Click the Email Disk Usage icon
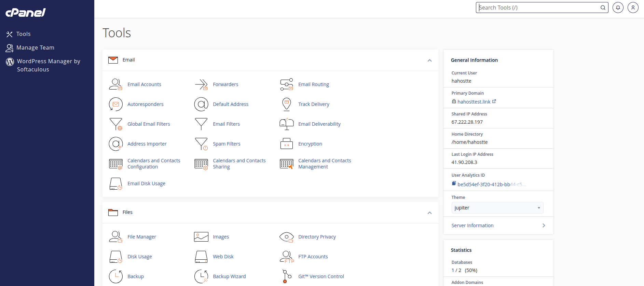The height and width of the screenshot is (286, 644). coord(115,183)
